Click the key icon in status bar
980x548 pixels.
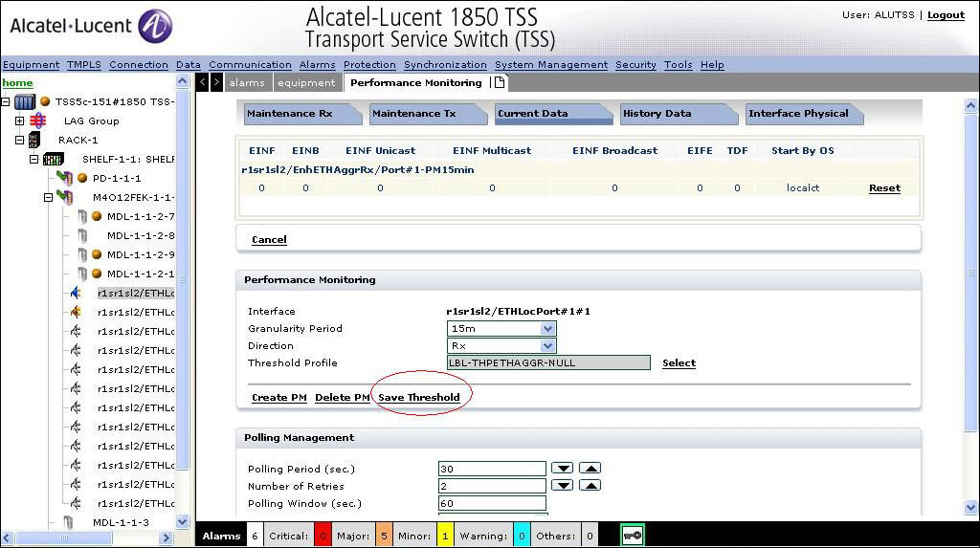[x=632, y=536]
